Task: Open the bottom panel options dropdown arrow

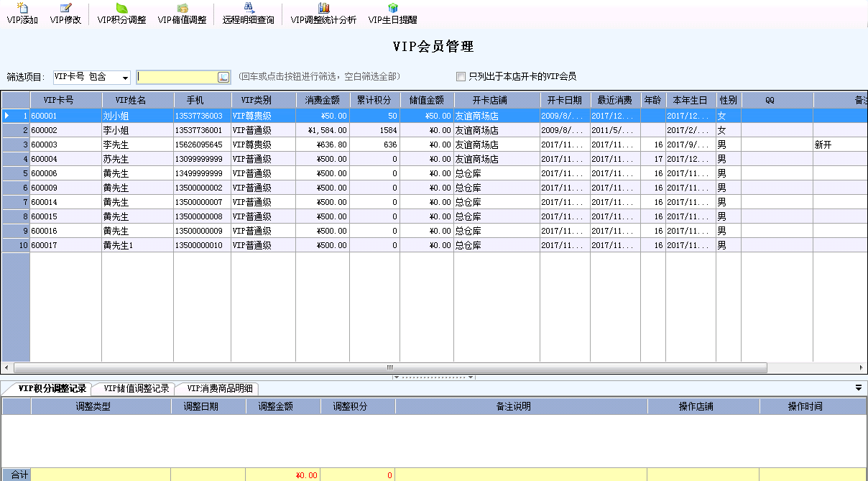Action: coord(858,388)
